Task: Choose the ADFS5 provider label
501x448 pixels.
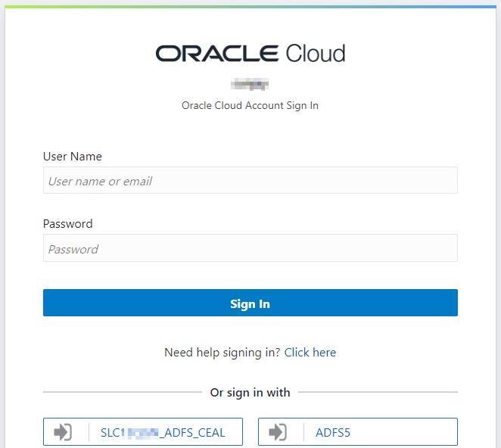Action: (333, 433)
